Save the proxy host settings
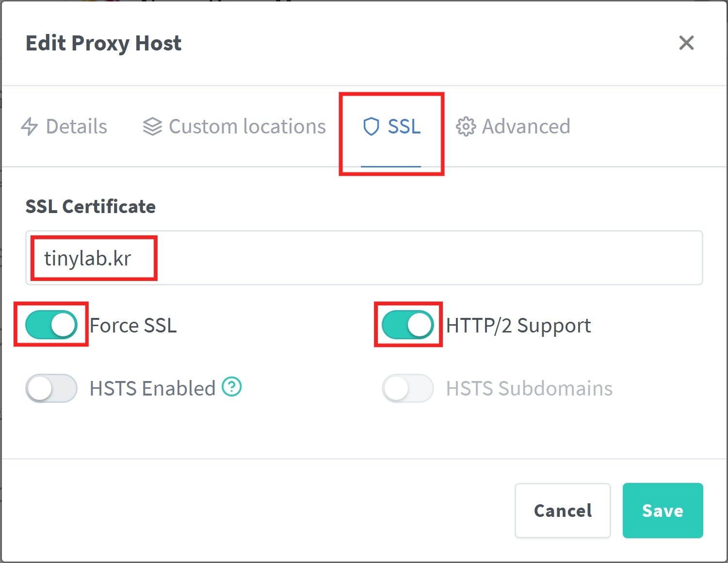 pos(663,511)
